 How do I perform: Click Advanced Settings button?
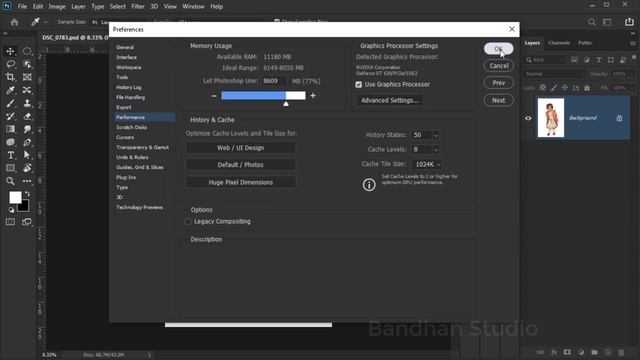[389, 100]
